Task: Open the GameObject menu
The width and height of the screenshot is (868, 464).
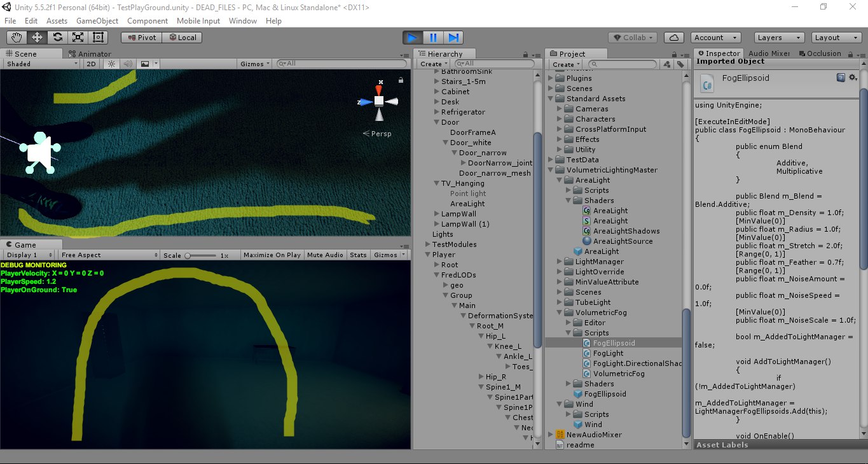Action: (x=97, y=21)
